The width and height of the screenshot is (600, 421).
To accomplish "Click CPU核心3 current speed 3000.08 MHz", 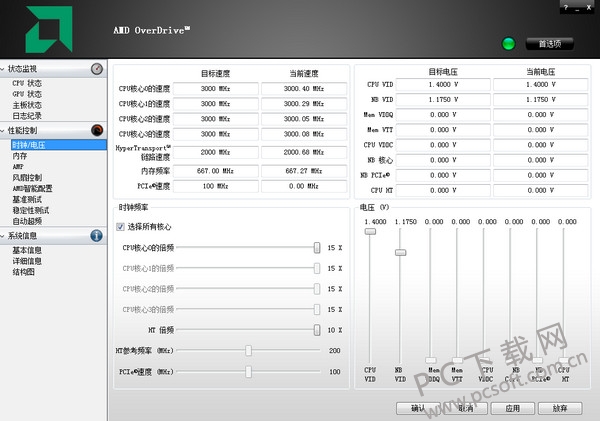I will [x=304, y=134].
